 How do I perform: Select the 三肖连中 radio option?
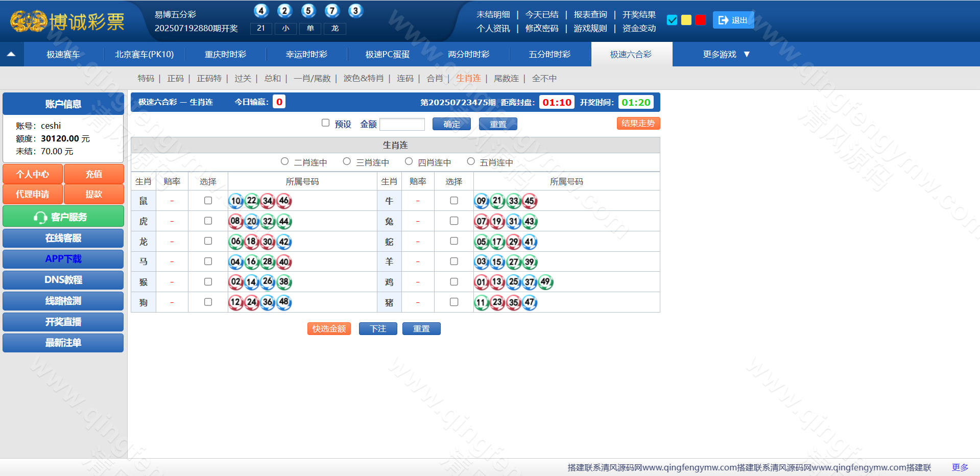tap(347, 161)
